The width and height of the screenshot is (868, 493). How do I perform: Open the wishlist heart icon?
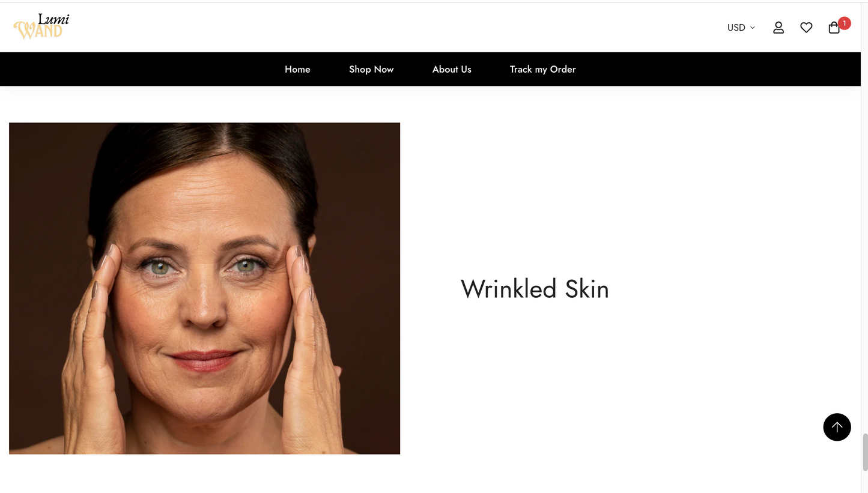point(806,28)
